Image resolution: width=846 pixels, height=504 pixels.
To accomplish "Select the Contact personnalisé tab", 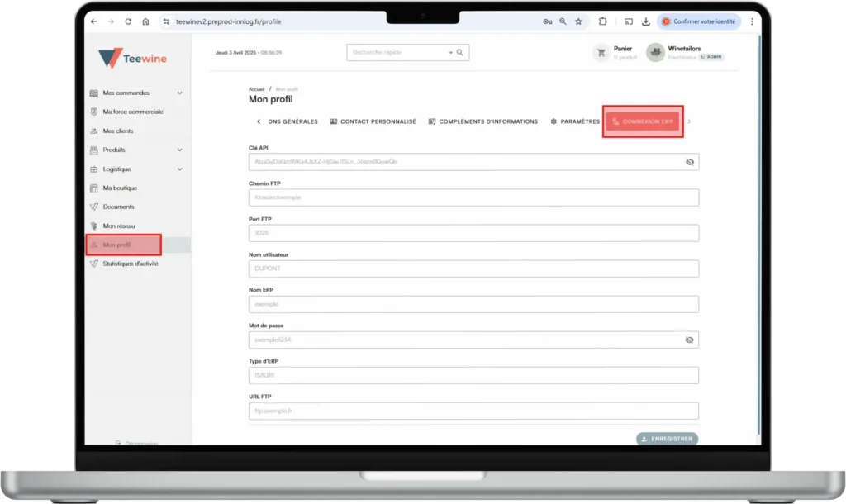I will [373, 121].
